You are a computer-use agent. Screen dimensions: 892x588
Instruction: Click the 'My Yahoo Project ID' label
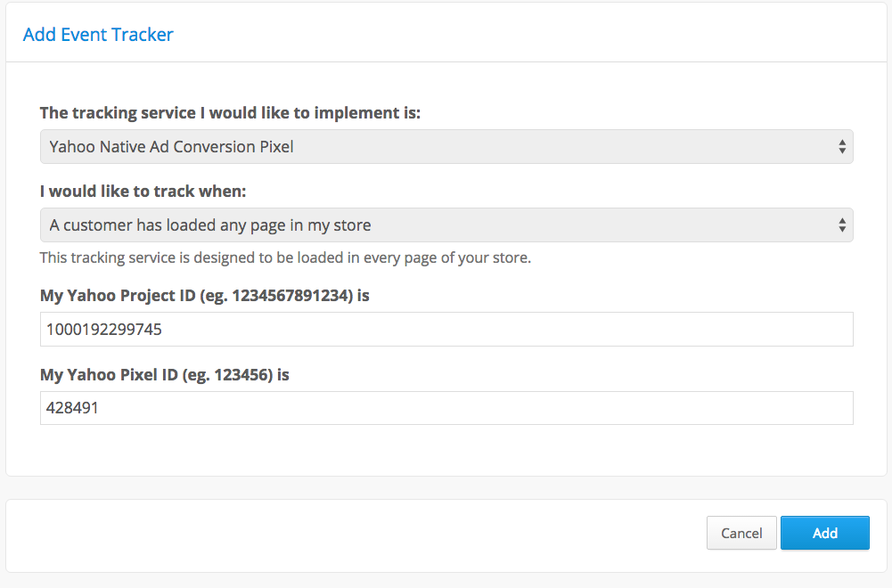click(204, 296)
